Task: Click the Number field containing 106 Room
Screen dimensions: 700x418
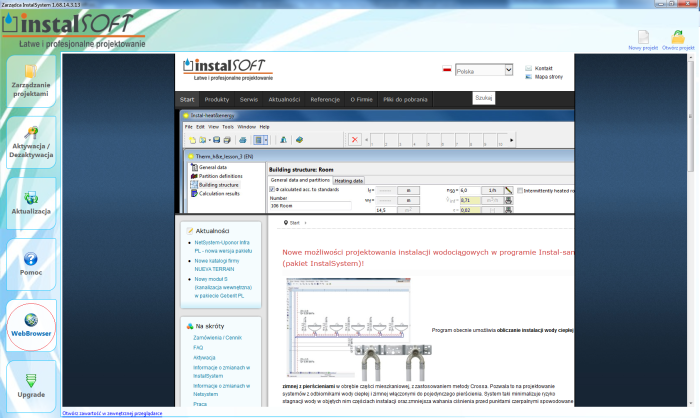Action: [310, 206]
